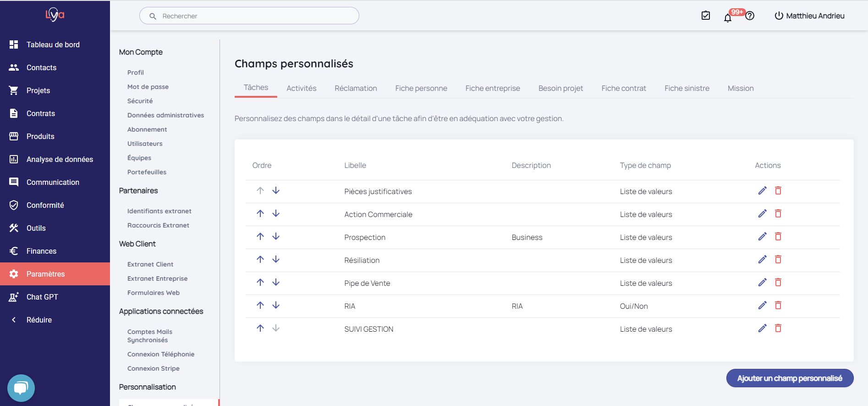868x406 pixels.
Task: Open Outils in sidebar
Action: pyautogui.click(x=55, y=228)
